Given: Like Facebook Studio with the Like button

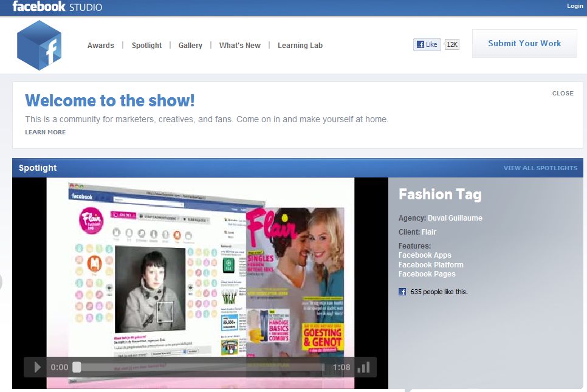Looking at the screenshot, I should 427,44.
